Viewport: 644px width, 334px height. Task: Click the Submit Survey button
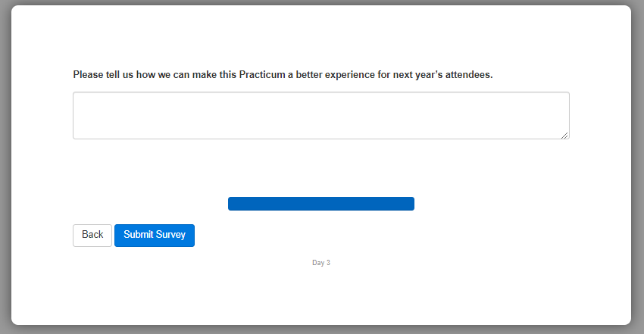point(155,236)
